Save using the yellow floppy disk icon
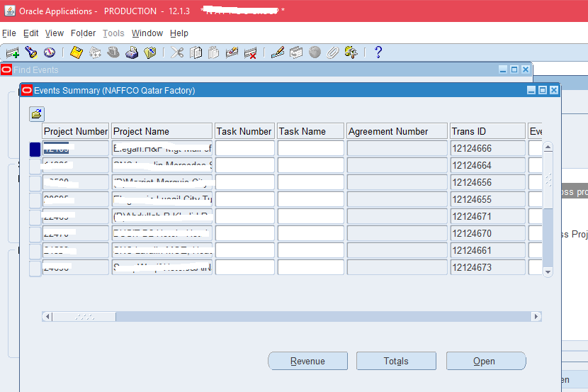 (77, 52)
